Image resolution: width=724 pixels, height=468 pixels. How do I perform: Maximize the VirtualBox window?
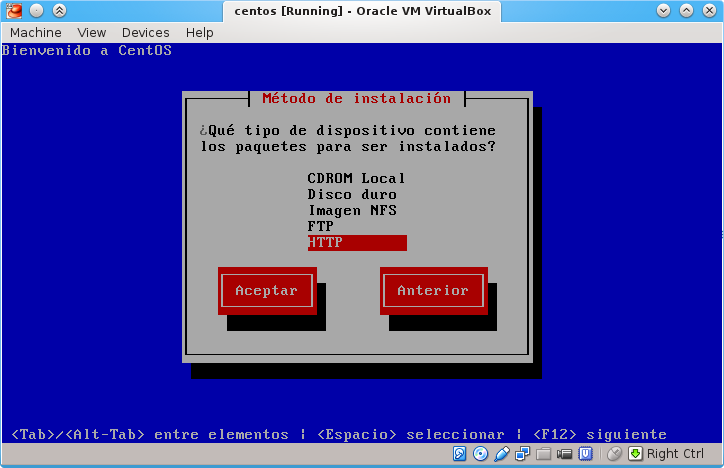point(687,10)
